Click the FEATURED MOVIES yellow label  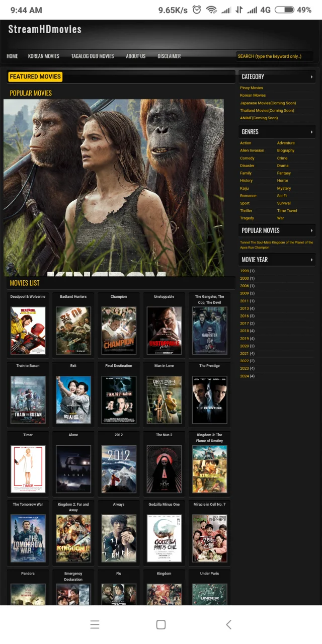35,76
